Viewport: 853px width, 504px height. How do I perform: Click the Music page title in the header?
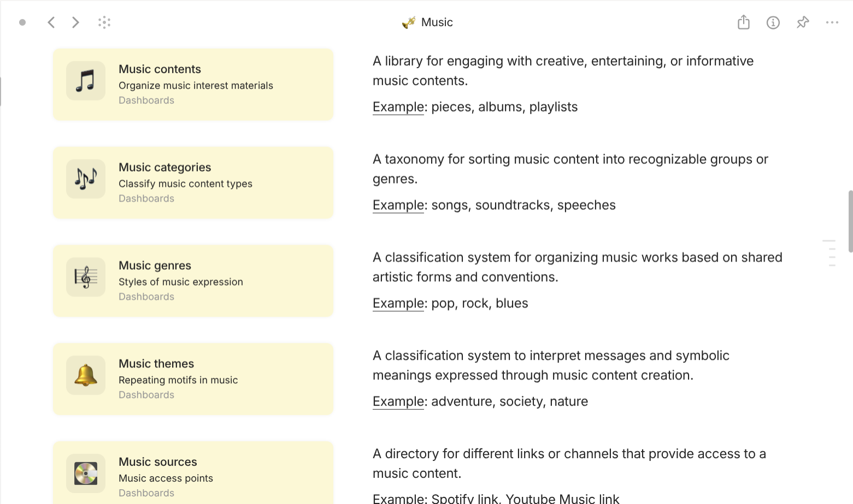click(437, 22)
